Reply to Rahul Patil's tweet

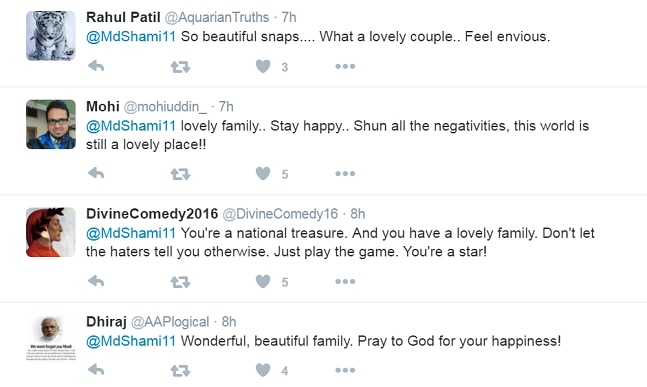click(96, 66)
